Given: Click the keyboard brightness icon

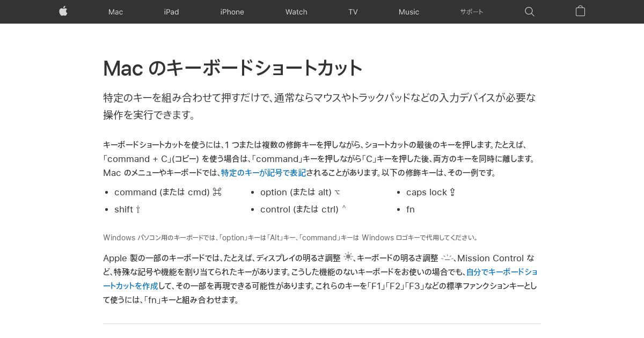Looking at the screenshot, I should click(448, 258).
